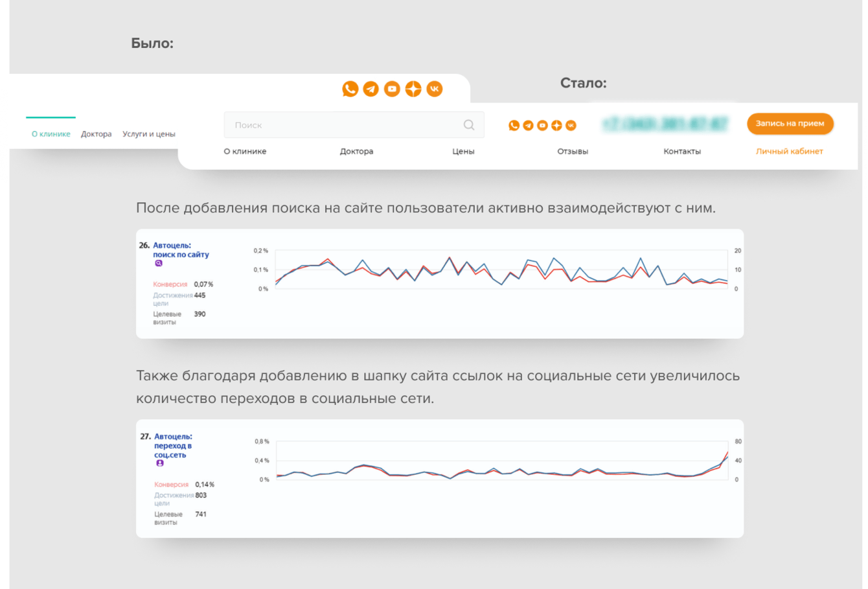The image size is (868, 589).
Task: Click axis label "0,8 %"
Action: point(262,441)
